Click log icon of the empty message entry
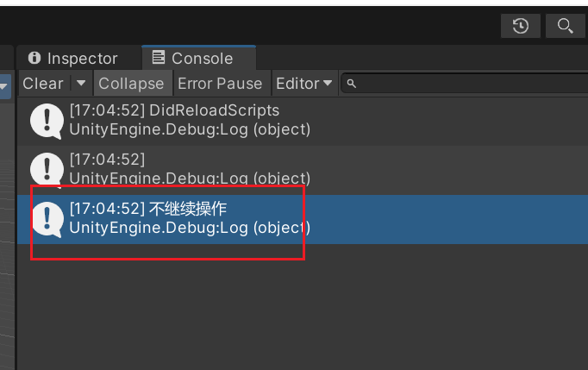 click(x=47, y=170)
